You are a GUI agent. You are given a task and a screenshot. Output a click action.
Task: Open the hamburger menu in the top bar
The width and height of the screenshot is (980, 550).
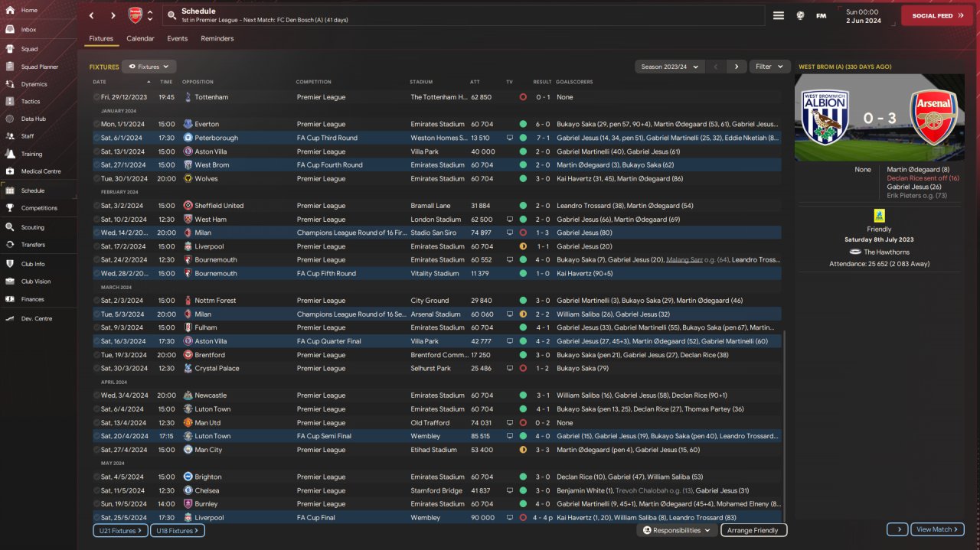(779, 15)
